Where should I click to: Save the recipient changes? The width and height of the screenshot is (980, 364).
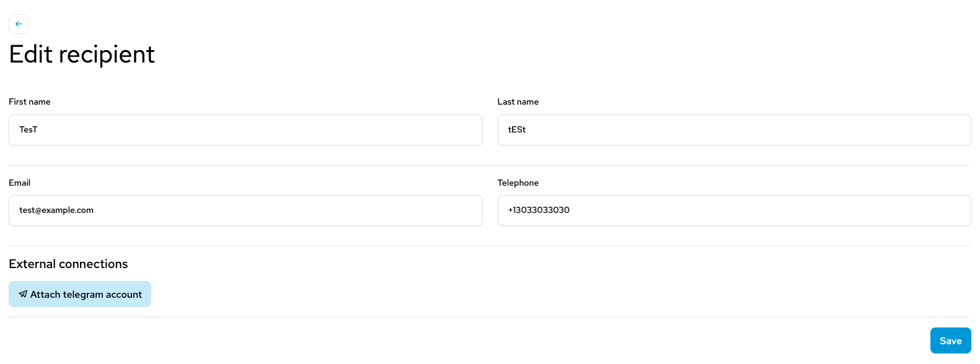(x=950, y=340)
